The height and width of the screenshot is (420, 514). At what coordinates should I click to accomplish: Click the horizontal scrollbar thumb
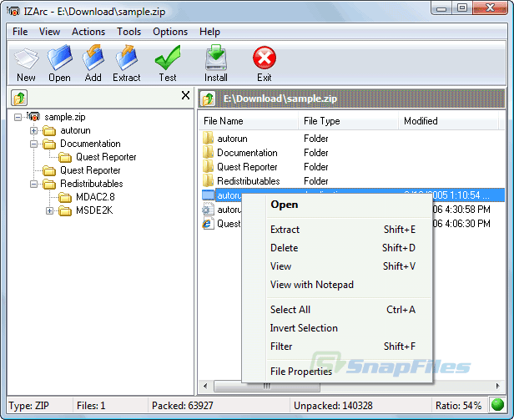coord(267,387)
